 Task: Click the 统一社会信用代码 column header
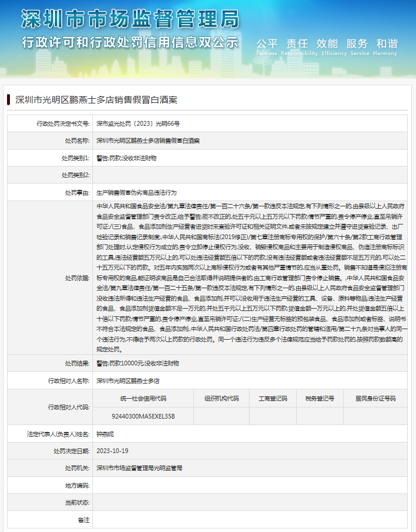[143, 399]
